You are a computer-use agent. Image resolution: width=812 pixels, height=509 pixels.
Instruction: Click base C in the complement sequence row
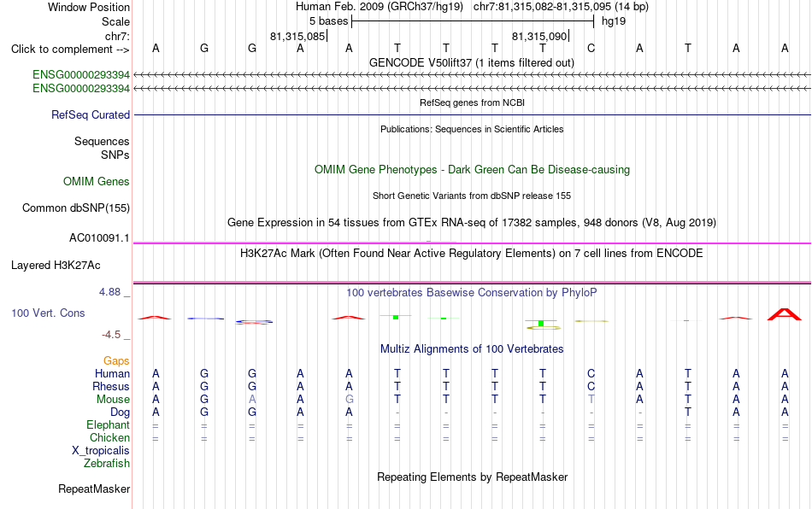tap(591, 48)
